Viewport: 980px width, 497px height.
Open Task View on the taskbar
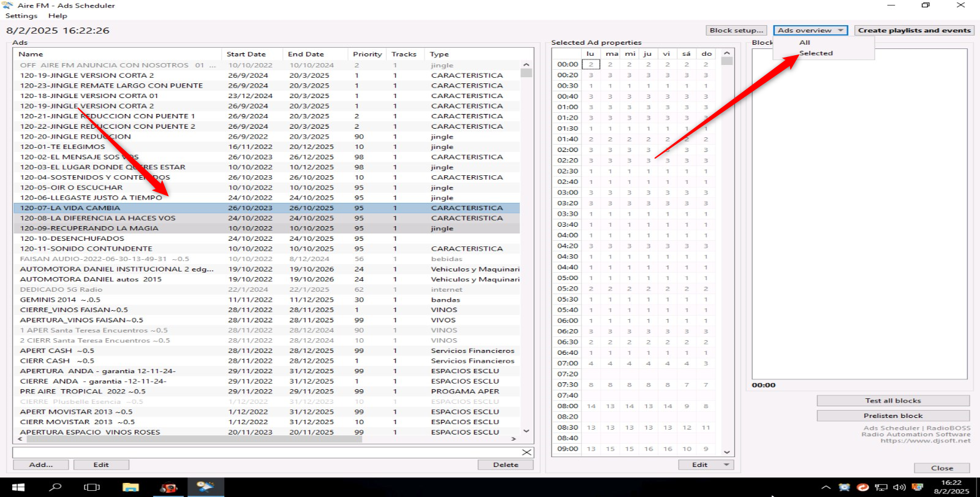point(92,487)
